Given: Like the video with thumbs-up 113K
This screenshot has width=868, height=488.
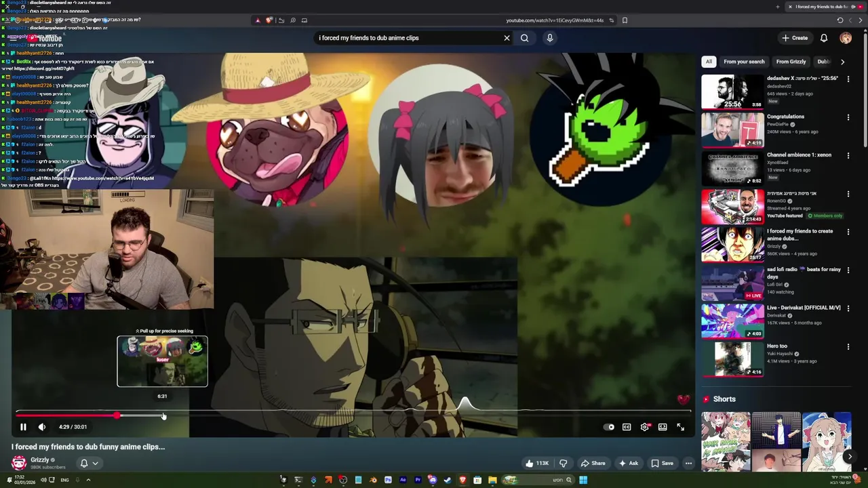Looking at the screenshot, I should pos(536,464).
